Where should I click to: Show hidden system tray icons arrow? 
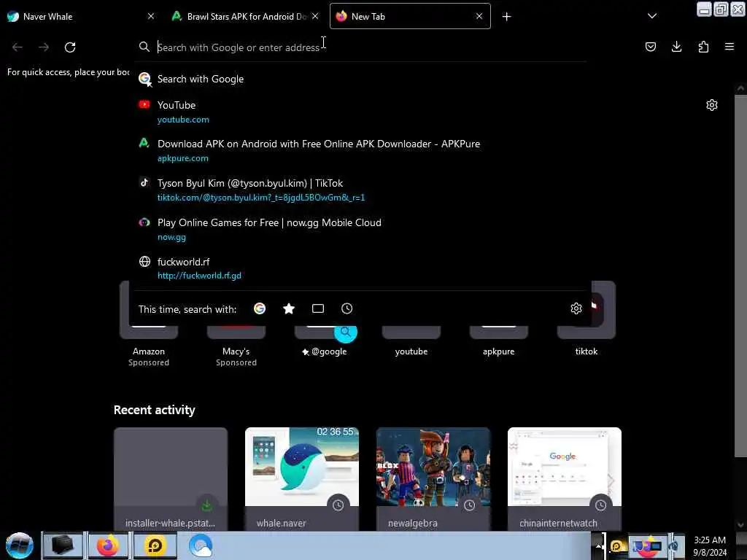(x=598, y=545)
